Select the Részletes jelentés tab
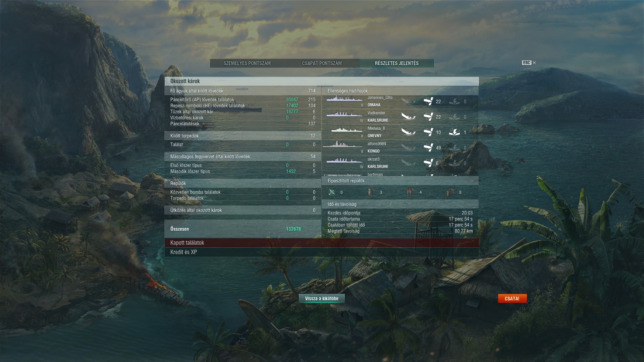The height and width of the screenshot is (362, 644). [397, 63]
